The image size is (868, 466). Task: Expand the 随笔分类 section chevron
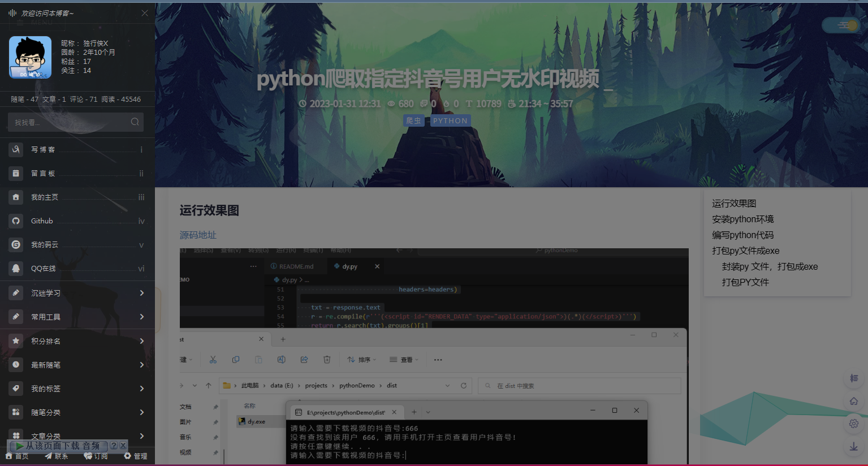pyautogui.click(x=141, y=412)
